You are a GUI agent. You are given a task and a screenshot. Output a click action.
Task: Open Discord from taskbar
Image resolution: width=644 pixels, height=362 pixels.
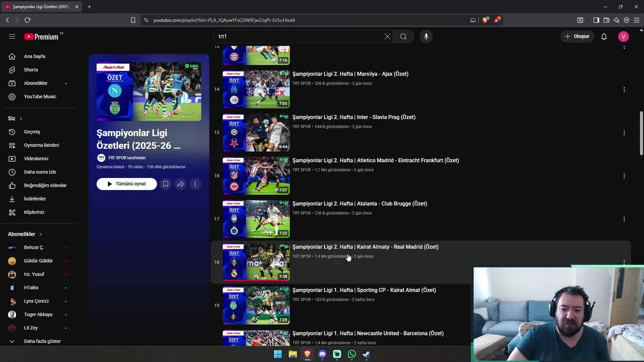[322, 354]
